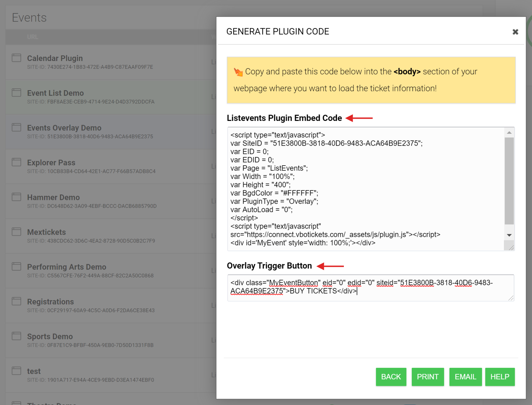
Task: Click Event List Demo SITE-ID FBF8AE3E text
Action: point(91,102)
